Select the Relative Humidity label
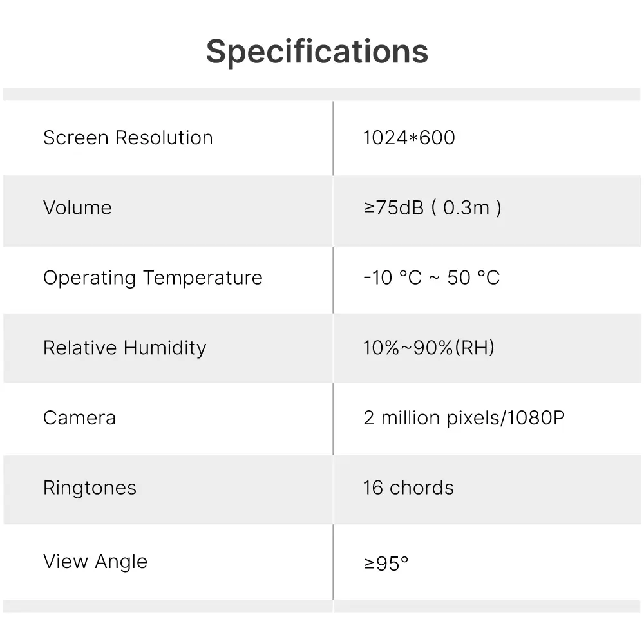Viewport: 644px width, 644px height. [x=124, y=348]
